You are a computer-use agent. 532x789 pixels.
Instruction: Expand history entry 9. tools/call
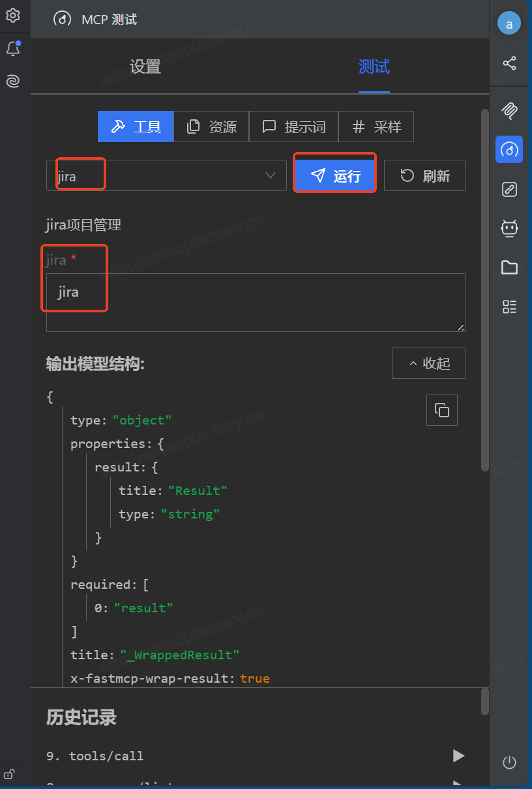pyautogui.click(x=458, y=756)
